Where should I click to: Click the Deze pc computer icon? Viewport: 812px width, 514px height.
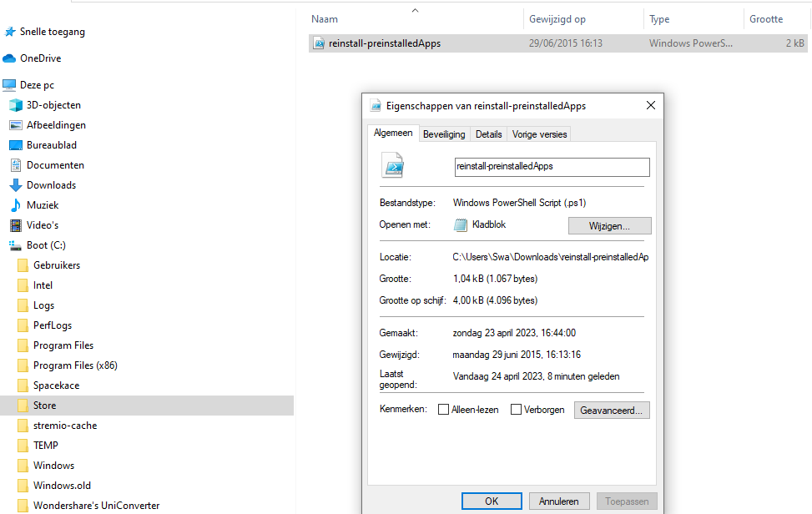tap(9, 85)
